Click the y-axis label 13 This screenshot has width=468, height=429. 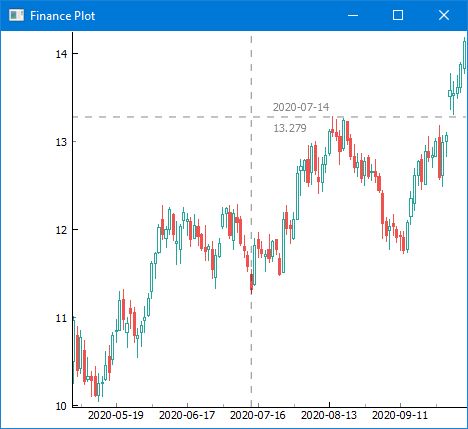click(61, 142)
